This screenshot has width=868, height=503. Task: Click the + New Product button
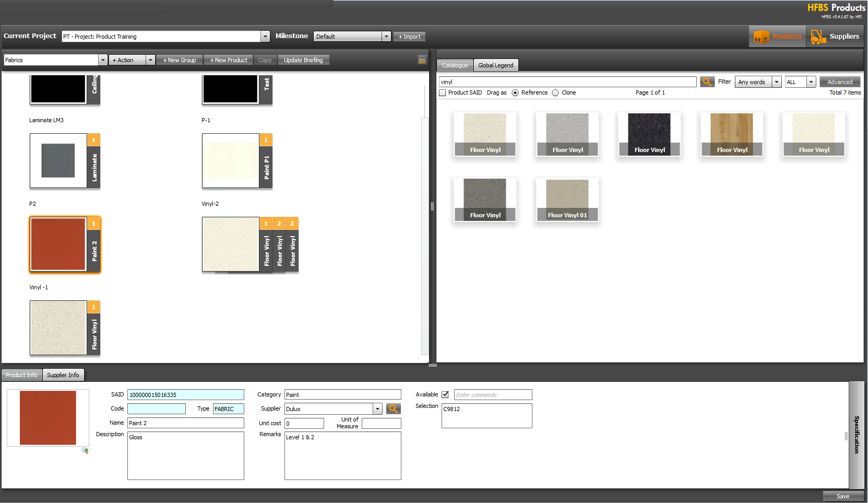(x=229, y=60)
